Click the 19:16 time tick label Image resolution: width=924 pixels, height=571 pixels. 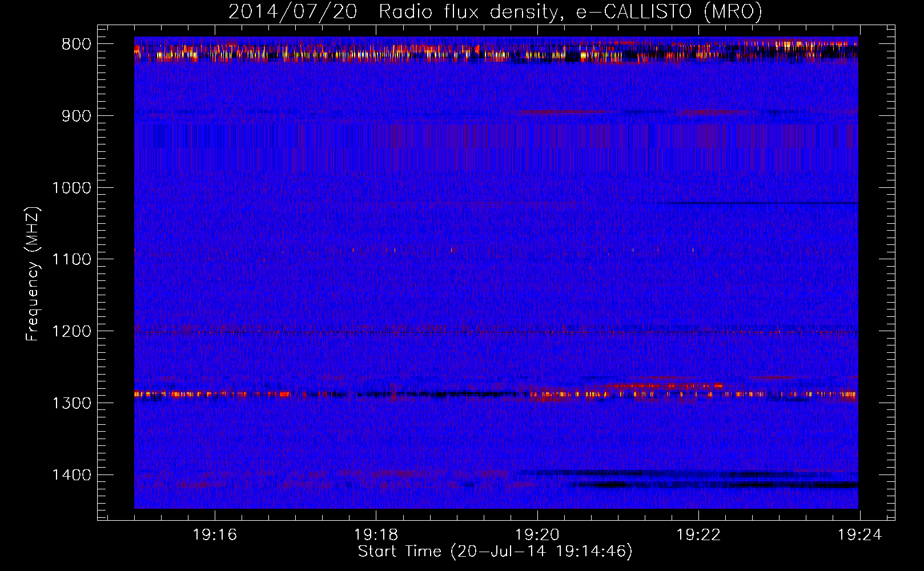point(215,534)
